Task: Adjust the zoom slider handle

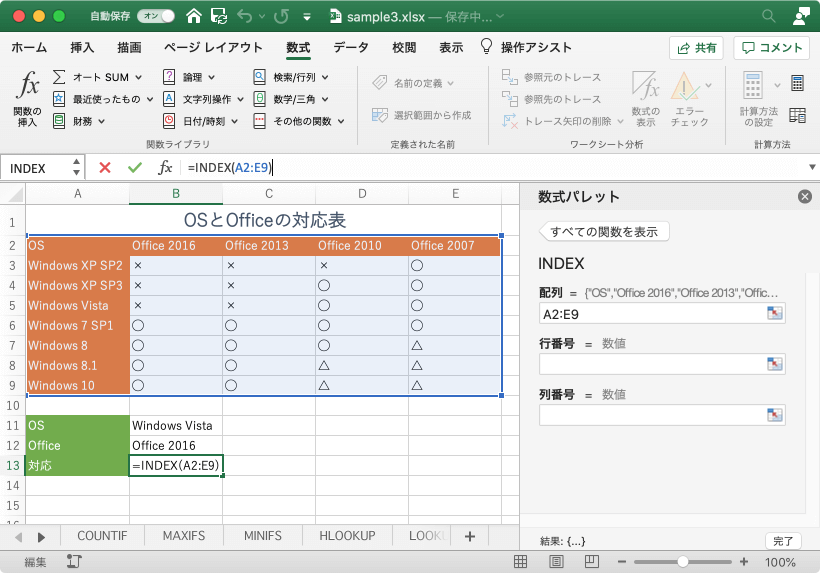Action: pyautogui.click(x=682, y=562)
